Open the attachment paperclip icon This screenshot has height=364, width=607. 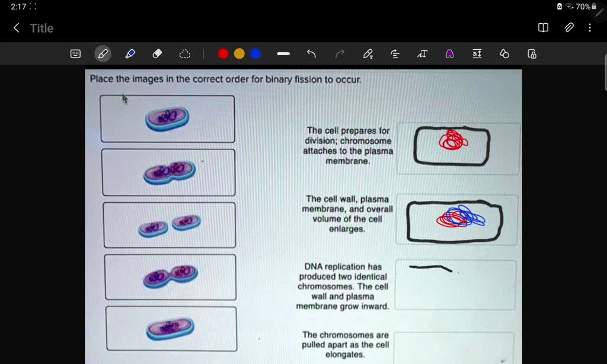(x=568, y=27)
